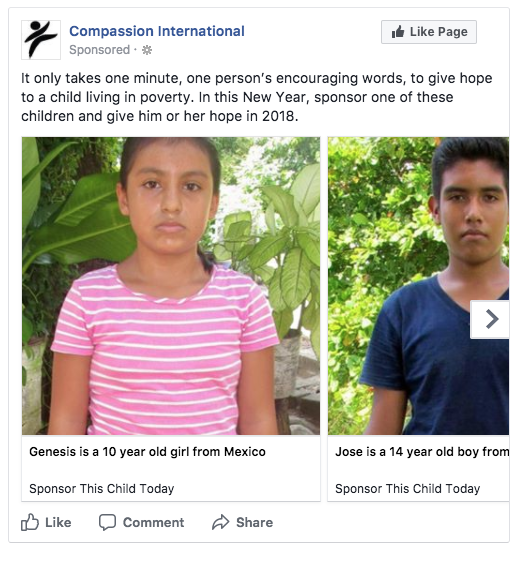Click the Compassion International logo avatar
The height and width of the screenshot is (568, 522).
coord(41,40)
